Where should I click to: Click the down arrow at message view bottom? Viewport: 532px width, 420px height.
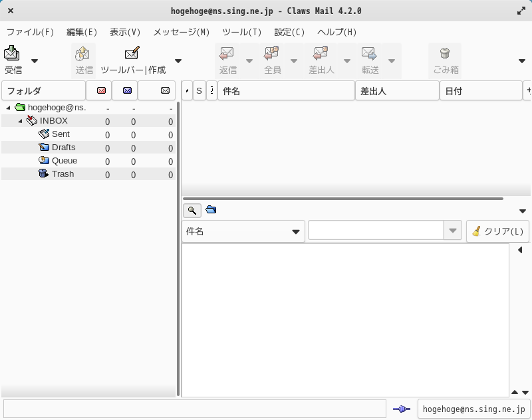pyautogui.click(x=525, y=393)
